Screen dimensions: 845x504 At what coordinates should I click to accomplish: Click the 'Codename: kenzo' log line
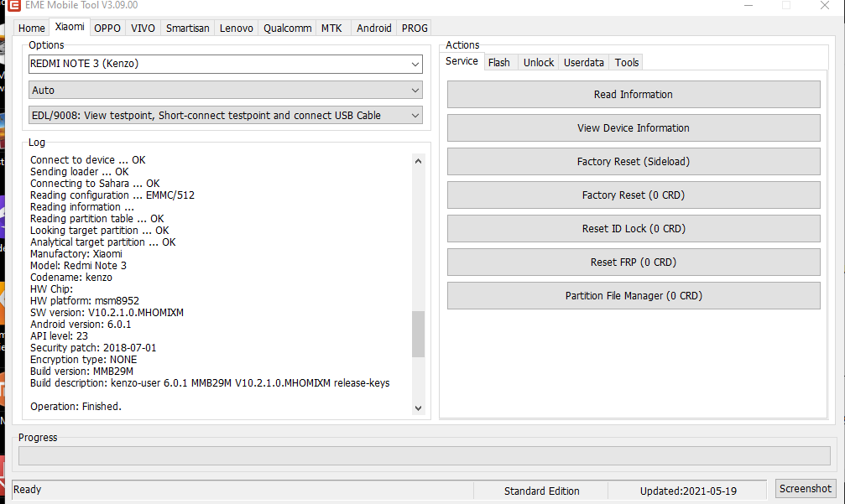(x=71, y=278)
